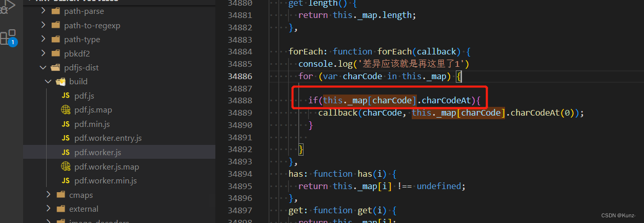The height and width of the screenshot is (223, 644).
Task: Select the pdf.worker.js file in explorer
Action: pyautogui.click(x=119, y=152)
